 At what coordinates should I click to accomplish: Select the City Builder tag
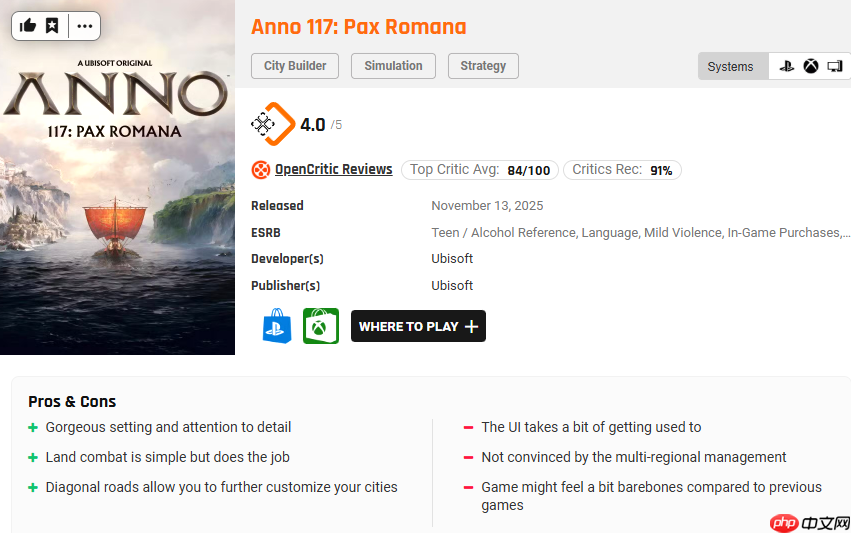click(x=295, y=66)
